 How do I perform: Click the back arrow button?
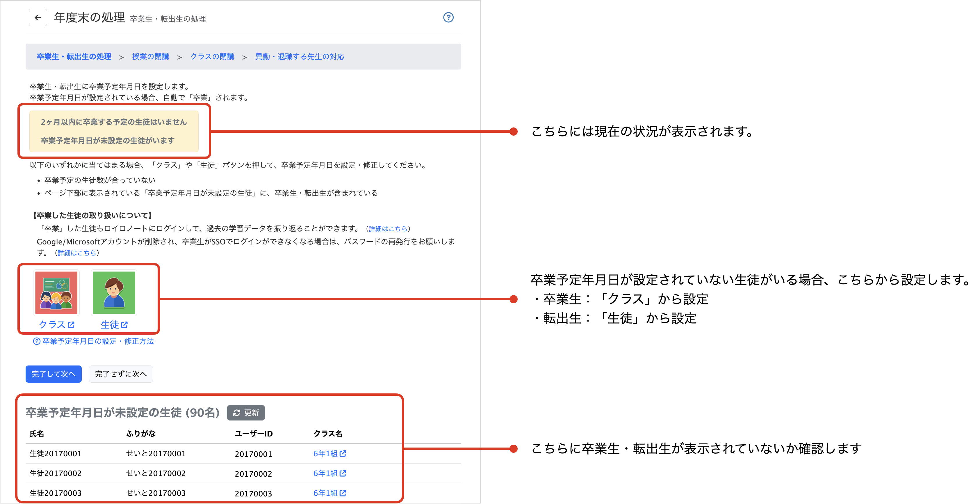(x=38, y=17)
